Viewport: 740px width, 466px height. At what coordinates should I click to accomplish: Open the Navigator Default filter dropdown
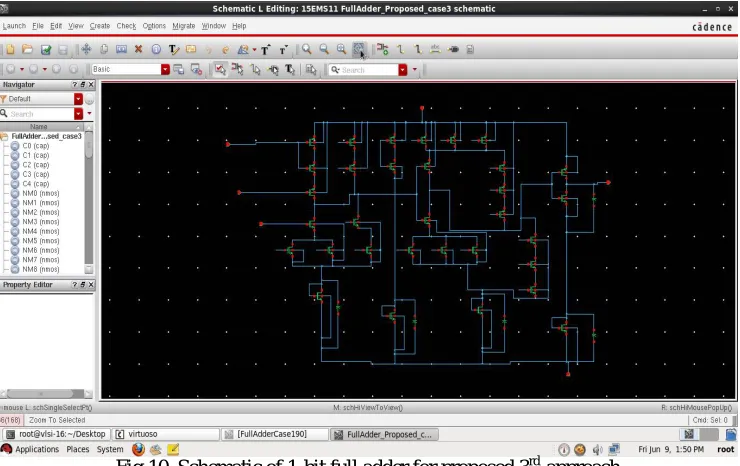[x=78, y=99]
